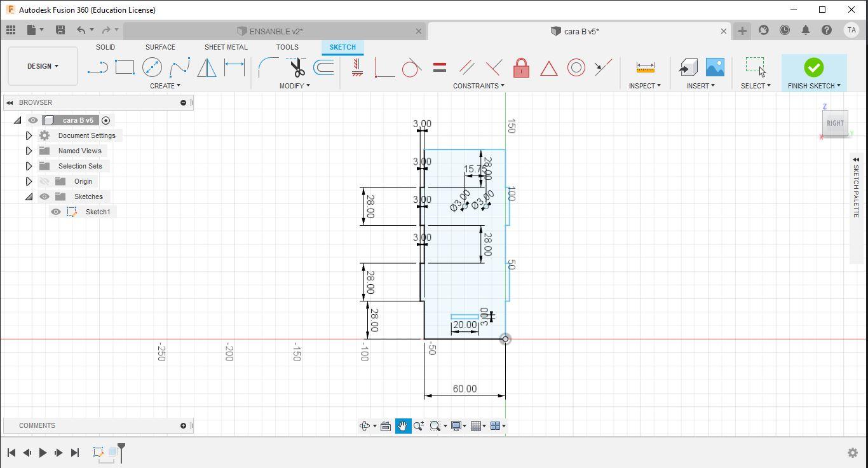Toggle the Pan hand tool

403,426
